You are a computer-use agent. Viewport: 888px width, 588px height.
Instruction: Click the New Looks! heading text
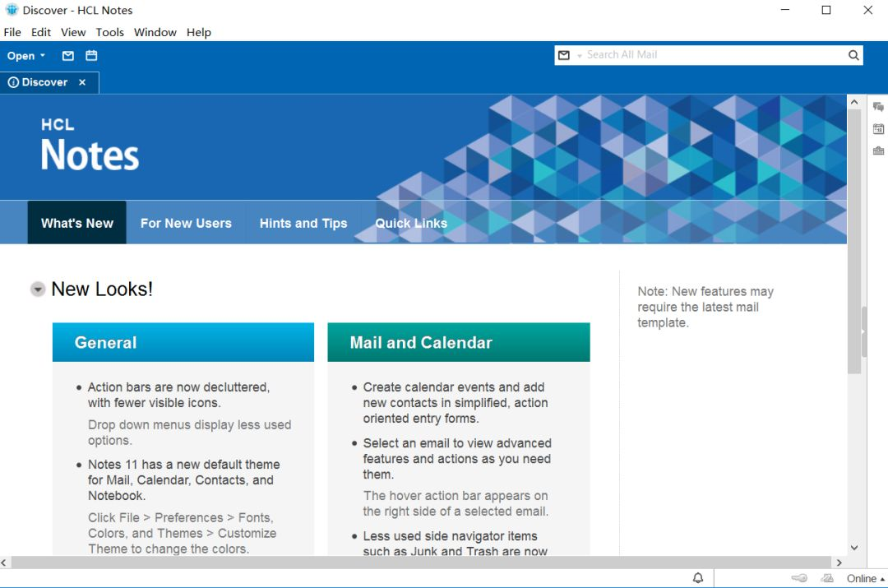point(102,289)
